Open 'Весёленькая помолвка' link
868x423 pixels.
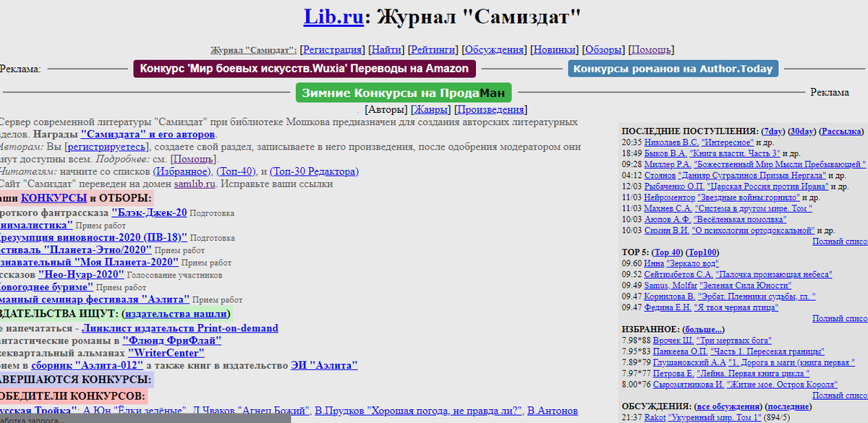tap(740, 218)
